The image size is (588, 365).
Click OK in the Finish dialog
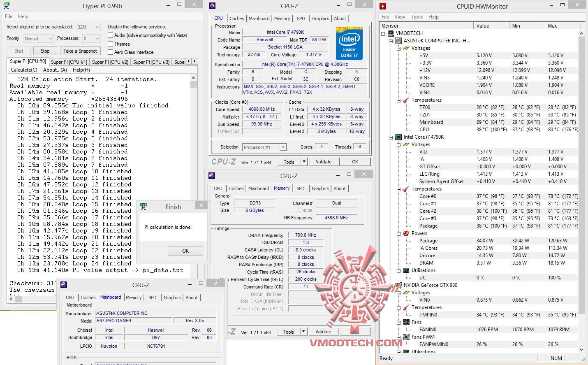185,251
